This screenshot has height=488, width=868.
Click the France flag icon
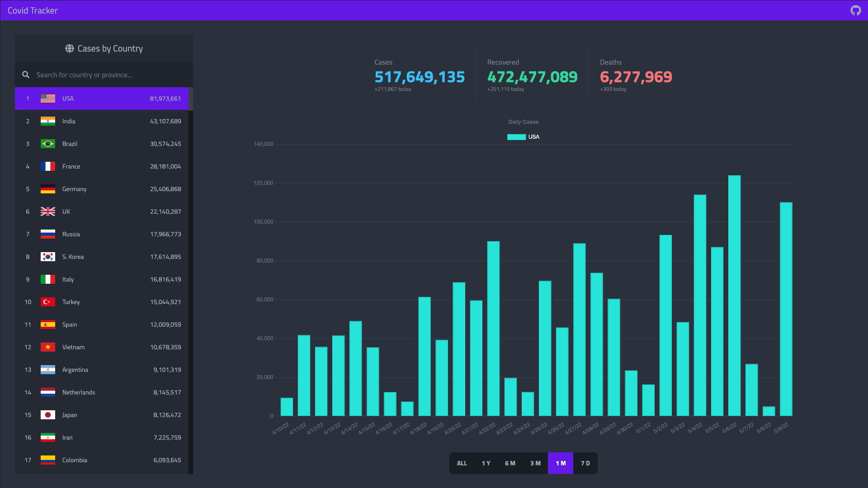pos(48,166)
